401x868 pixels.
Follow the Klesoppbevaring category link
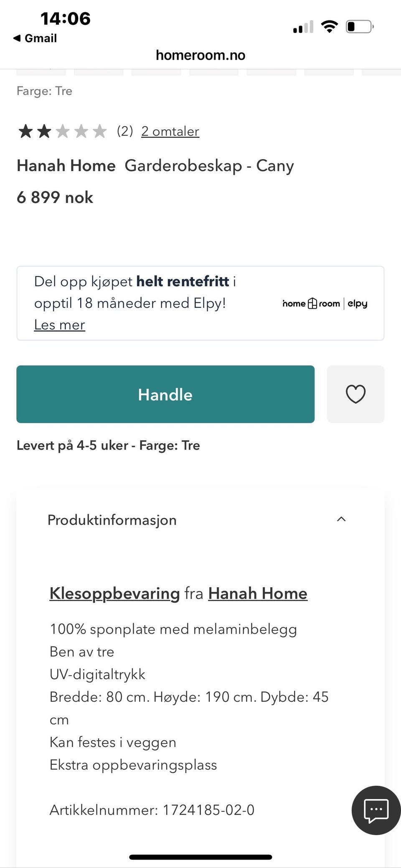[114, 593]
